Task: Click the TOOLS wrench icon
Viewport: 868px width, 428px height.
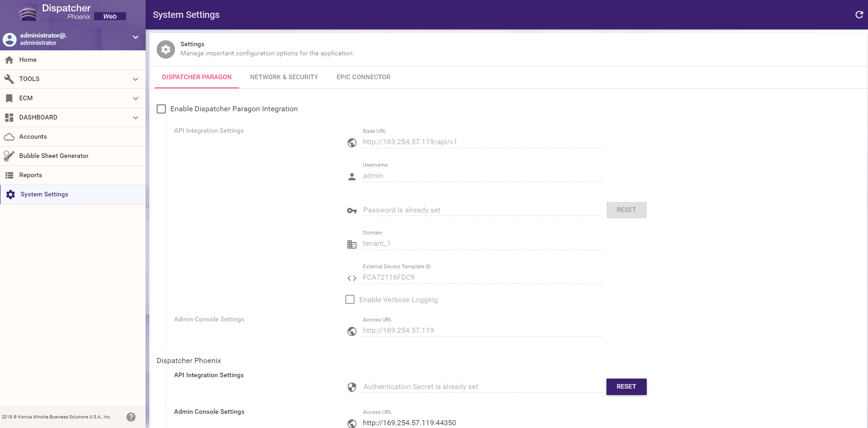Action: [9, 79]
